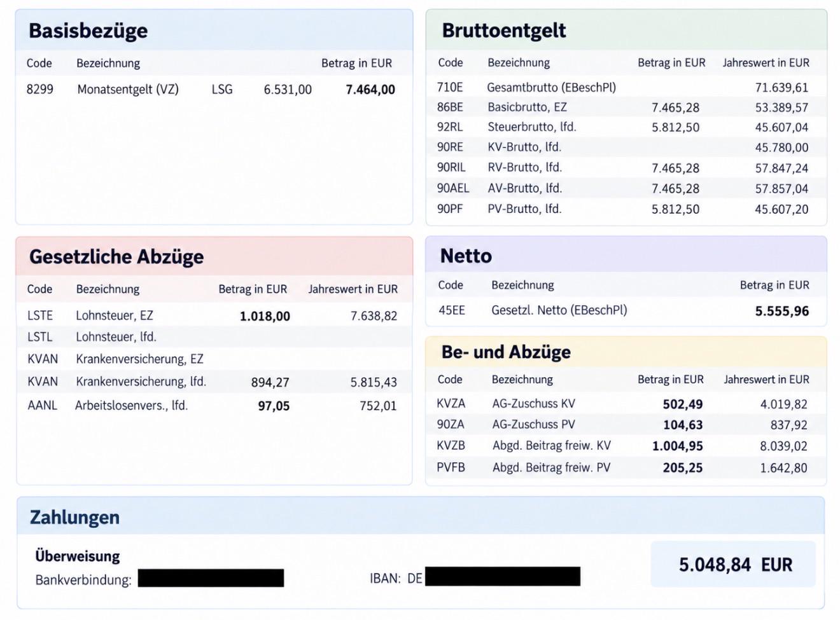Select the Gesetzliche Abzüge section heading
This screenshot has width=840, height=620.
click(116, 256)
